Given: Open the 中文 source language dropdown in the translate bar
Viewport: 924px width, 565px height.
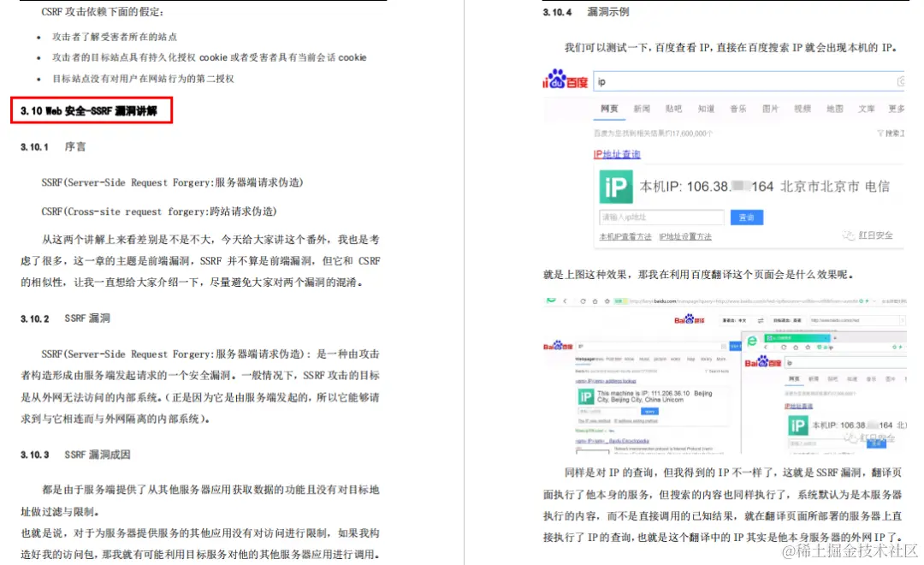Looking at the screenshot, I should coord(736,320).
